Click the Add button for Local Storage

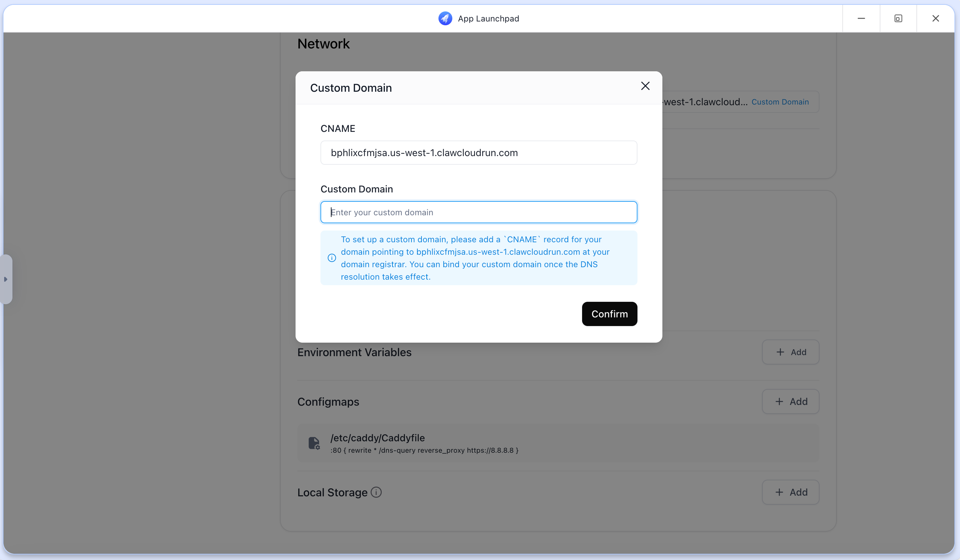[790, 492]
